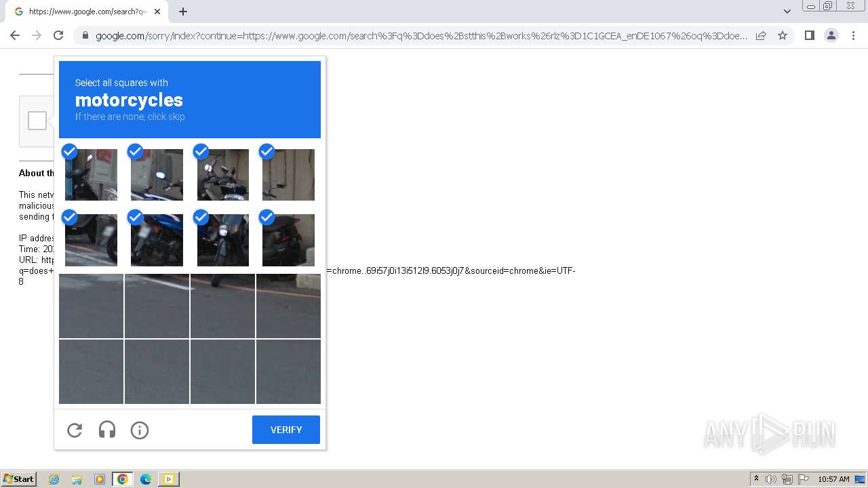Select second asphalt tile in bottom row
Image resolution: width=868 pixels, height=488 pixels.
tap(157, 371)
